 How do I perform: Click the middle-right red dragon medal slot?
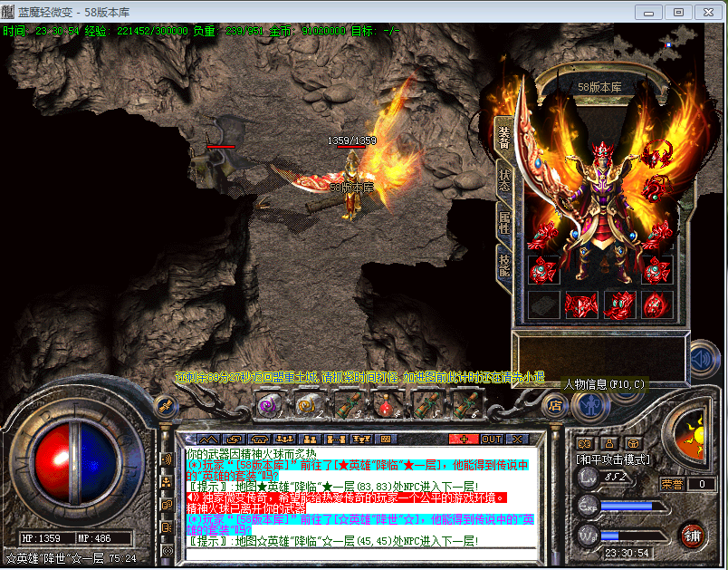pyautogui.click(x=657, y=190)
